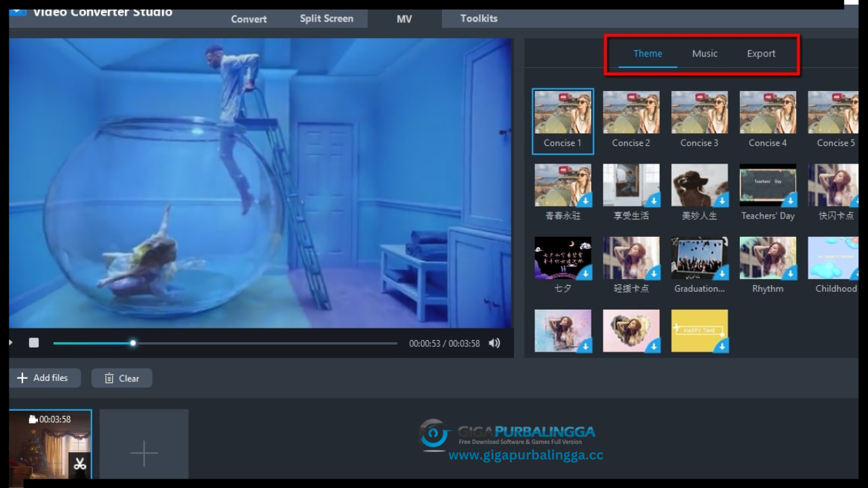868x488 pixels.
Task: Choose the Concise 1 theme thumbnail
Action: 563,121
